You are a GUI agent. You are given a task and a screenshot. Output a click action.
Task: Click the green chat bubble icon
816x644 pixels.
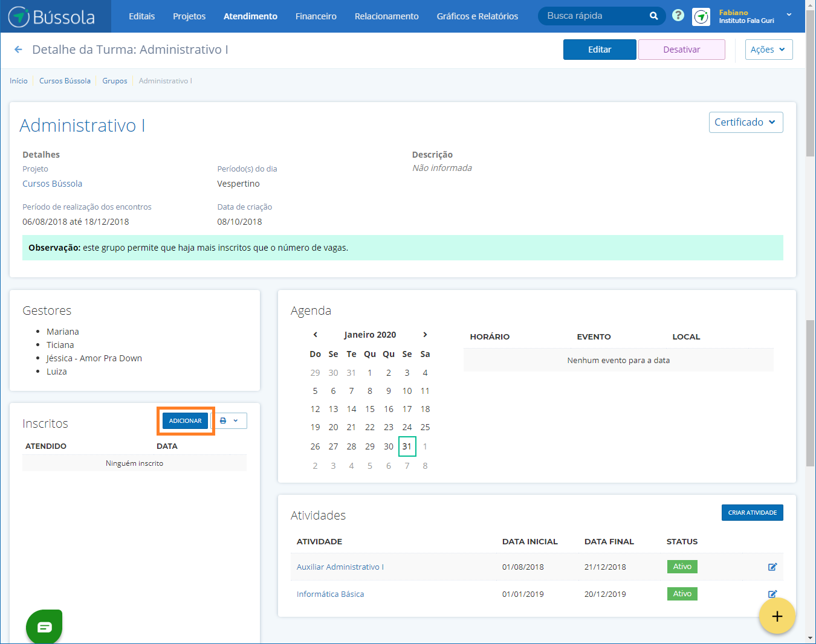point(44,627)
